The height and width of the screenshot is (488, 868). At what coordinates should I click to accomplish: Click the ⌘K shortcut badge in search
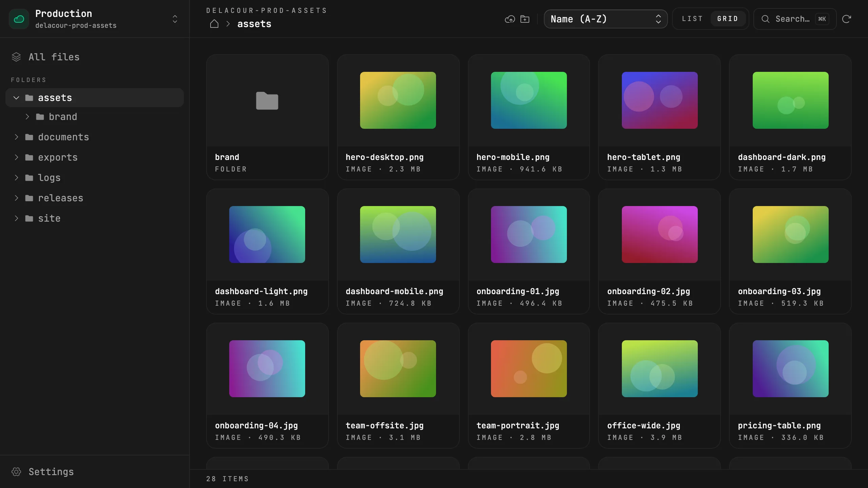822,19
